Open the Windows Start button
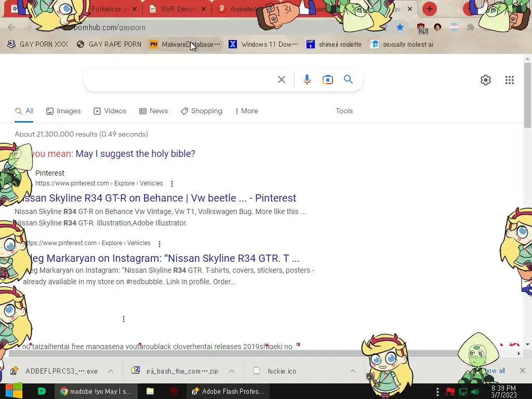This screenshot has width=532, height=399. pos(14,391)
